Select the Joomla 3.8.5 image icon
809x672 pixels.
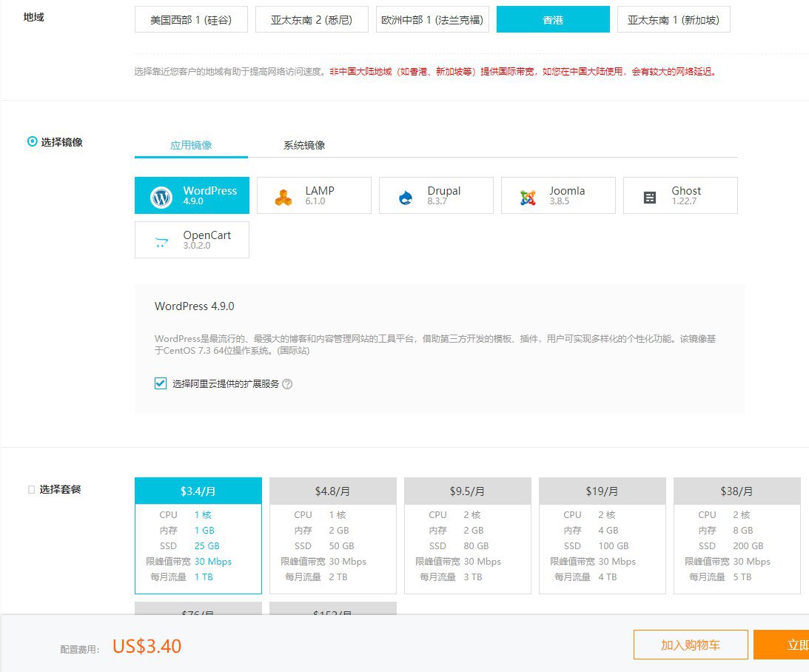click(528, 197)
